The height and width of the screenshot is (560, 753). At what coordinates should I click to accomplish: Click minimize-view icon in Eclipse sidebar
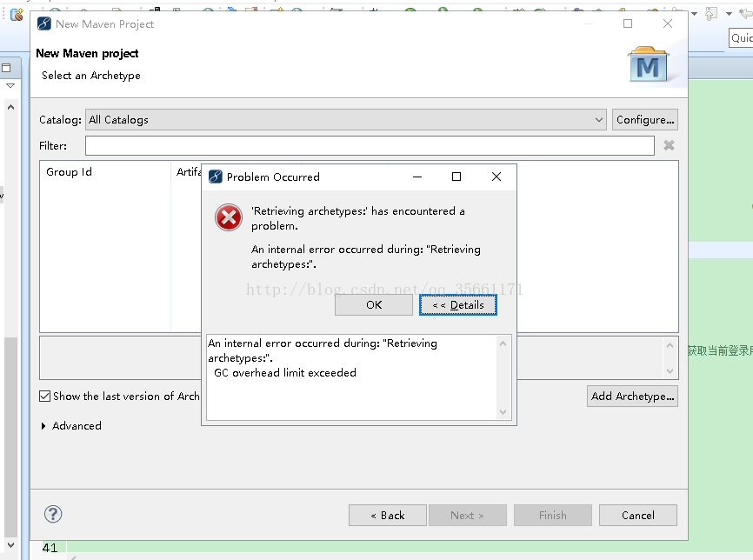tap(6, 68)
